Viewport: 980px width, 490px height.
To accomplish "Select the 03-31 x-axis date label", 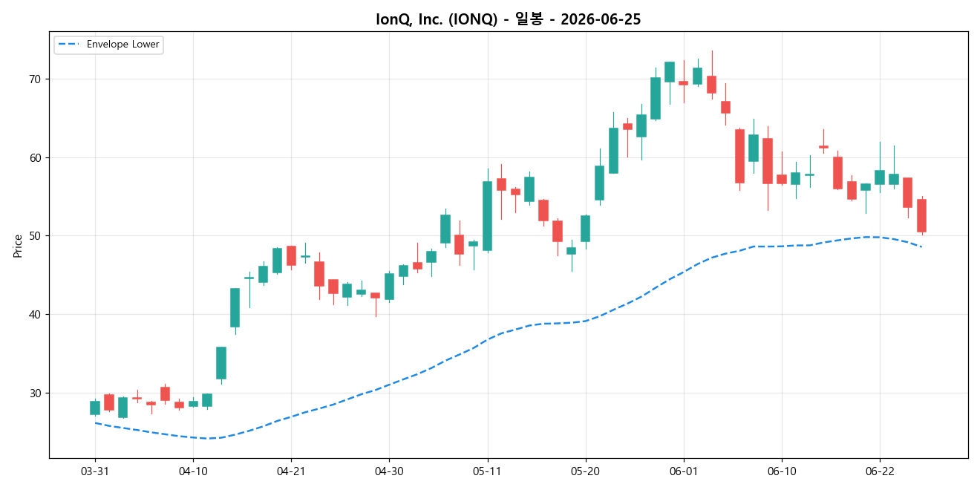I will pos(94,471).
